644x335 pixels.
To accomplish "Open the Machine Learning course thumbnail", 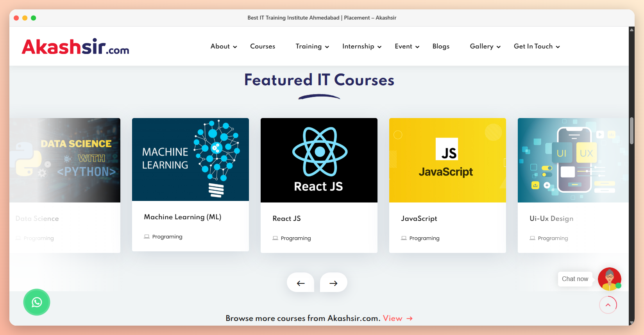I will point(190,159).
